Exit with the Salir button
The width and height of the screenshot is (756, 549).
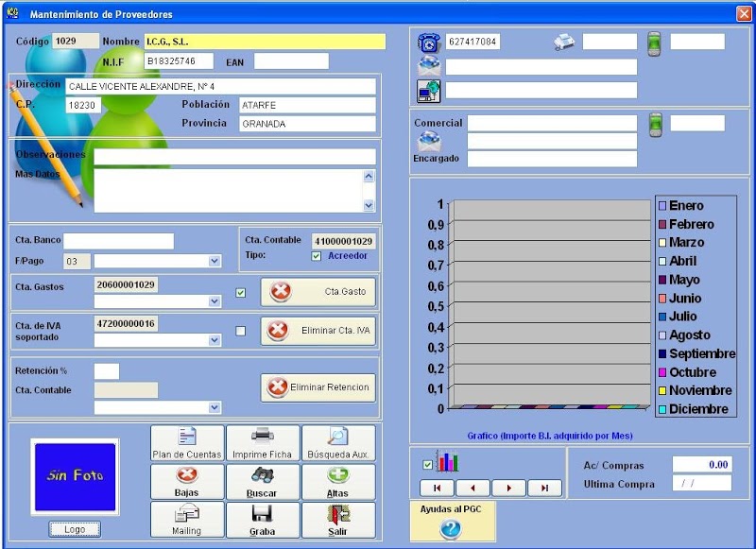[338, 520]
